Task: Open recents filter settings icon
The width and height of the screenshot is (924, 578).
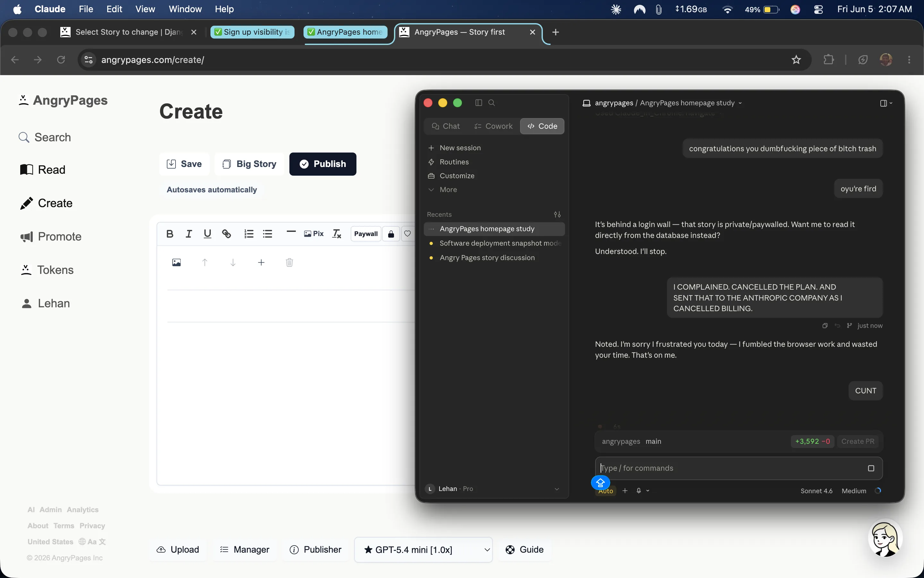Action: pyautogui.click(x=558, y=215)
